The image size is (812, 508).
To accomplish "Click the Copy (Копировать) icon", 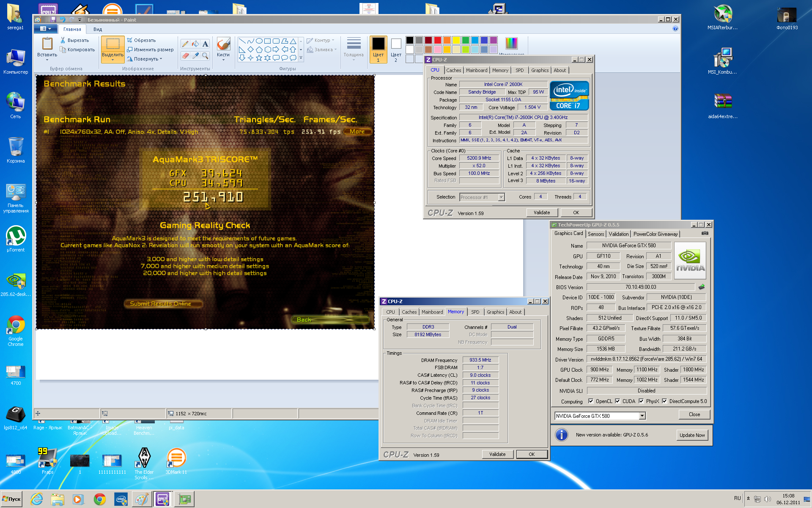I will click(63, 50).
